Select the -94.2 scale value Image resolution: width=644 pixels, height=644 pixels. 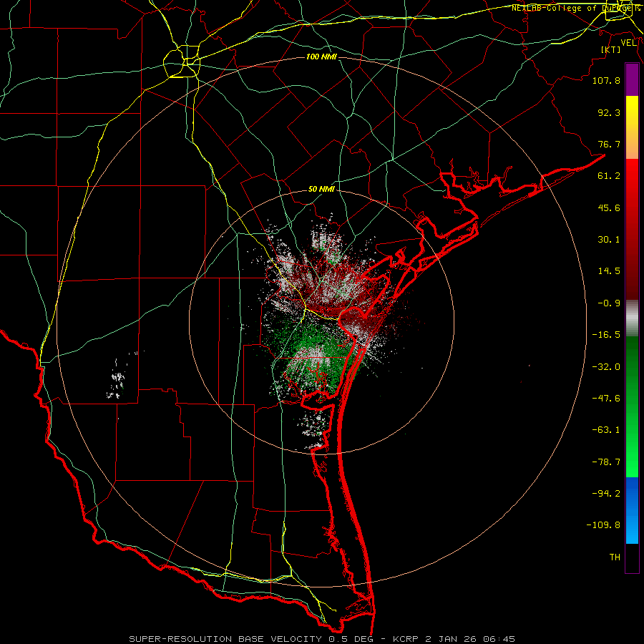pos(606,494)
